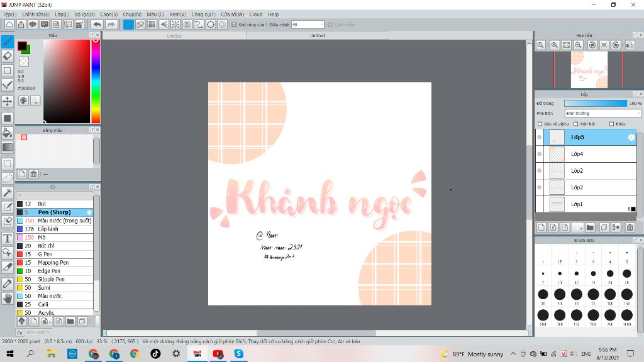Select the transparent color swatch
This screenshot has width=644, height=362.
coord(25,62)
